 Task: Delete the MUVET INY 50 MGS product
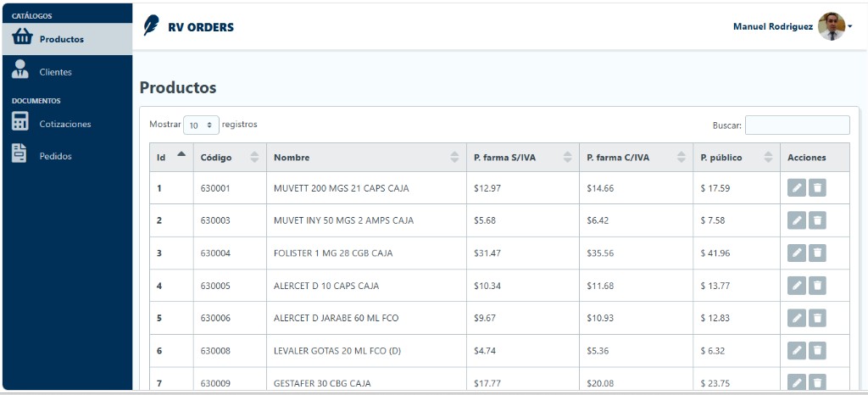click(817, 220)
